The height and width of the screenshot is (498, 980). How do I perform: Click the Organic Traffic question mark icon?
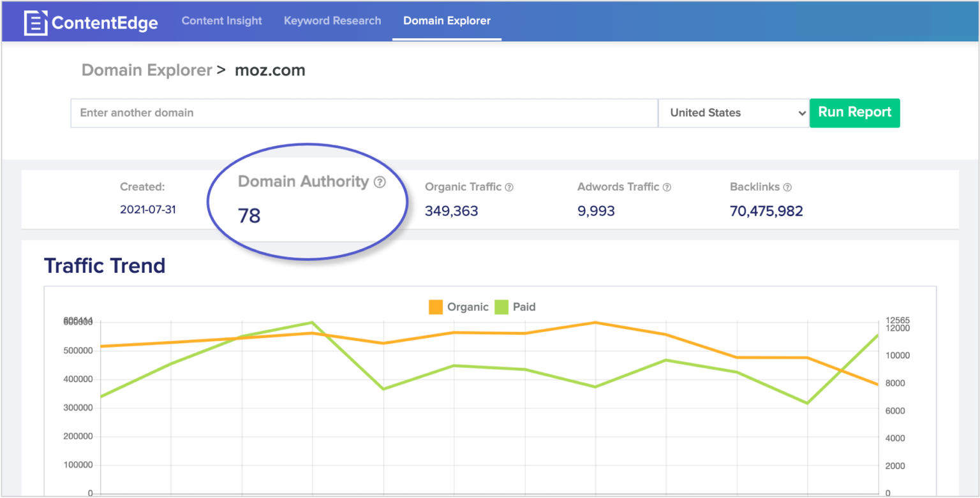[x=509, y=187]
